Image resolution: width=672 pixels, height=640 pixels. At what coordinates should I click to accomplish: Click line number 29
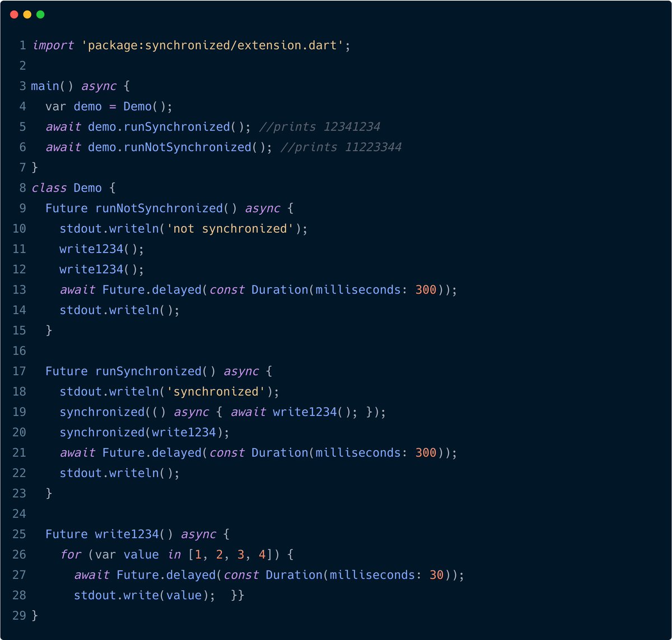[19, 615]
